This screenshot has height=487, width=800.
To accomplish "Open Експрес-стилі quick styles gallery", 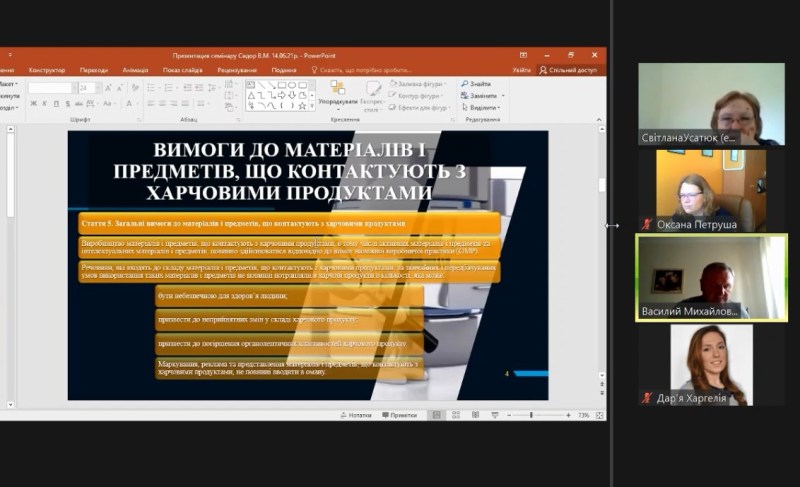I will tap(372, 95).
